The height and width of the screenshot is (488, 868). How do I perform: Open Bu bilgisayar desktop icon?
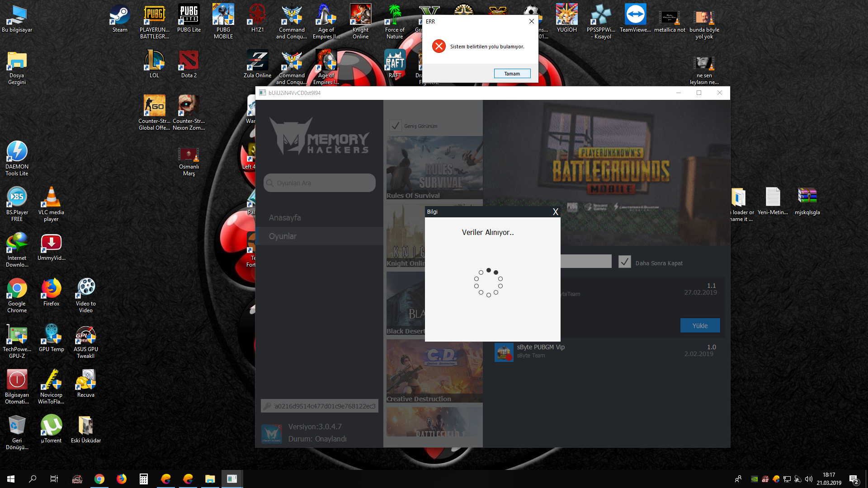(17, 19)
